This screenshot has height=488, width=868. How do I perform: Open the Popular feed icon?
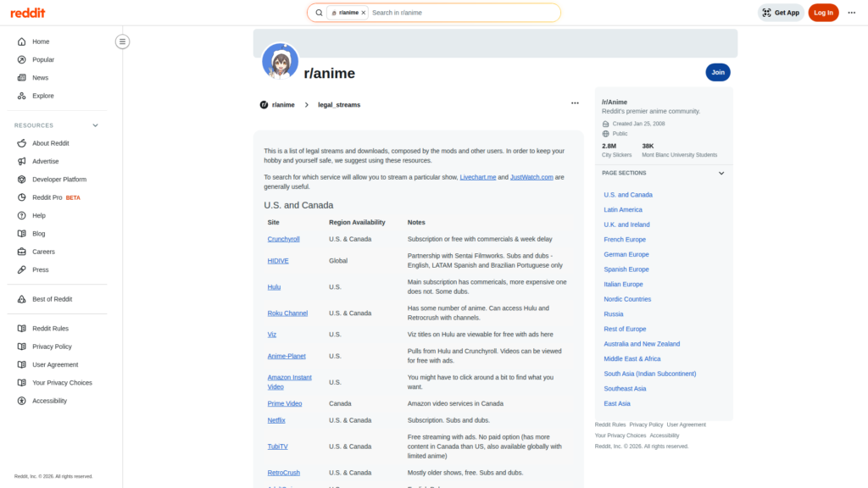[22, 59]
